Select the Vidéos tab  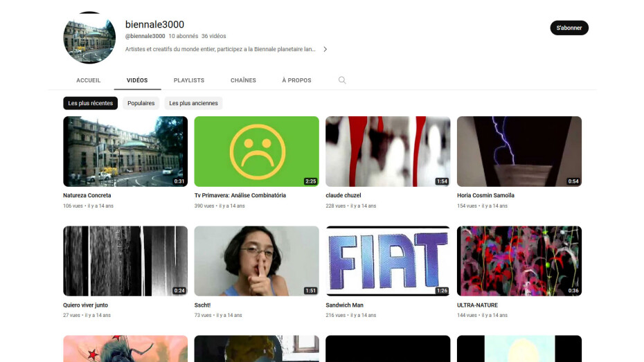coord(137,80)
